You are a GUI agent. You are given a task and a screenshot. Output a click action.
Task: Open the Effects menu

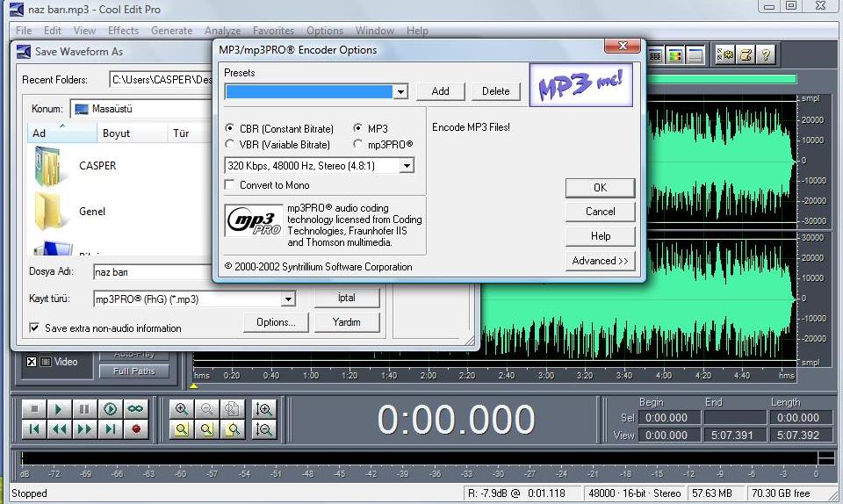(123, 31)
